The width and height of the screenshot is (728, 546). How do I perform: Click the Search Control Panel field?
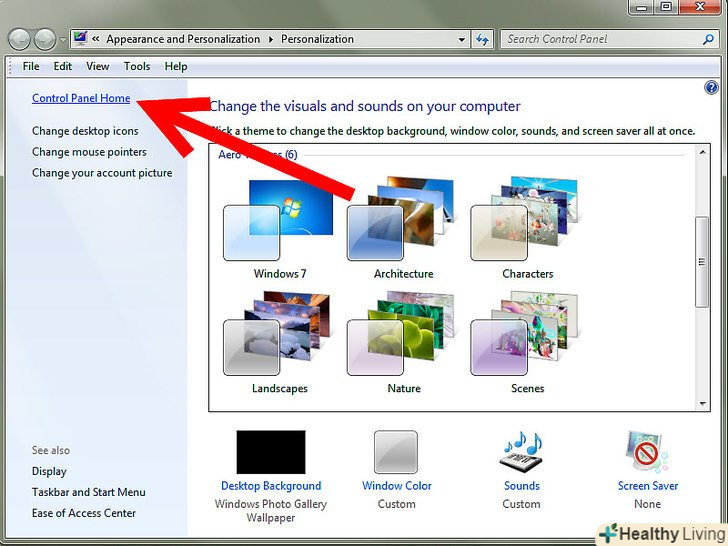(607, 39)
